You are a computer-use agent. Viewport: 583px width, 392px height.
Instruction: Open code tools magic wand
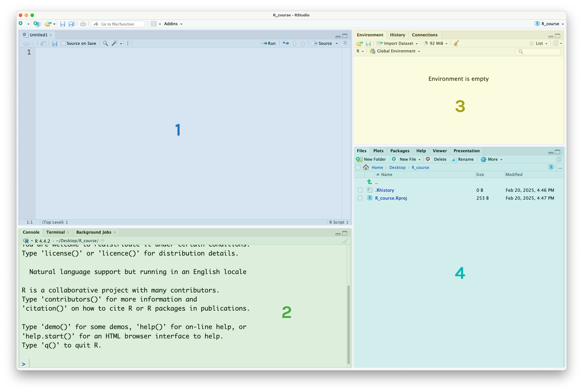point(115,43)
